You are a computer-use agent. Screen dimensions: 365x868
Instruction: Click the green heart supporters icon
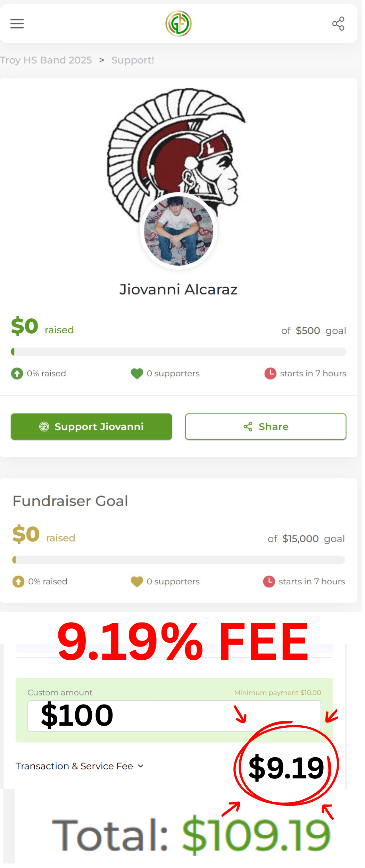pos(137,374)
